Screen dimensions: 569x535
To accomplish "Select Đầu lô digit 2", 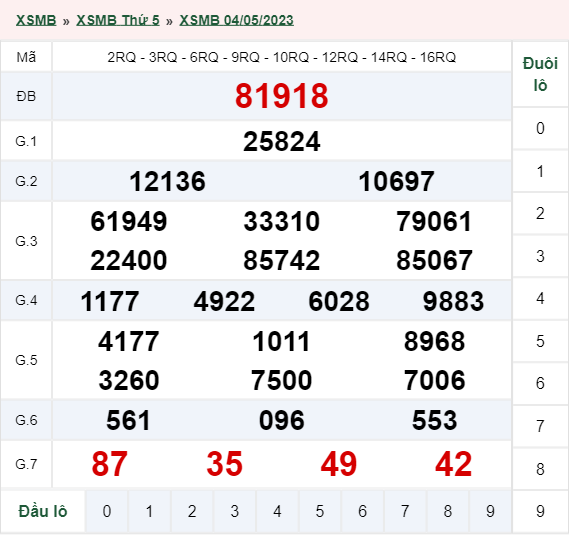I will click(192, 511).
